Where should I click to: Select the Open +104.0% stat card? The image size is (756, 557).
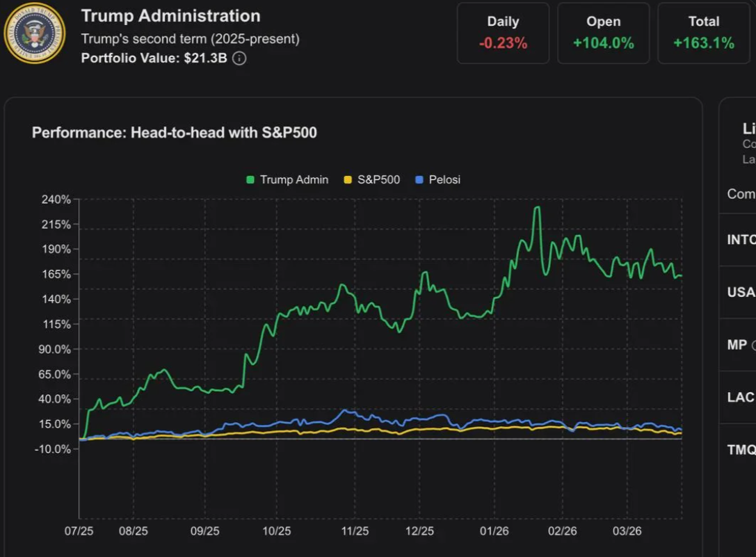[x=603, y=33]
